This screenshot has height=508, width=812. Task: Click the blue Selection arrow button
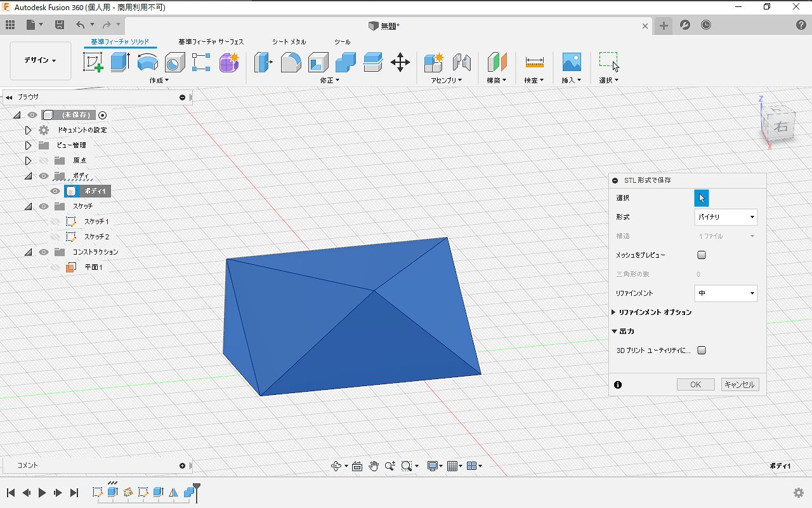point(702,198)
